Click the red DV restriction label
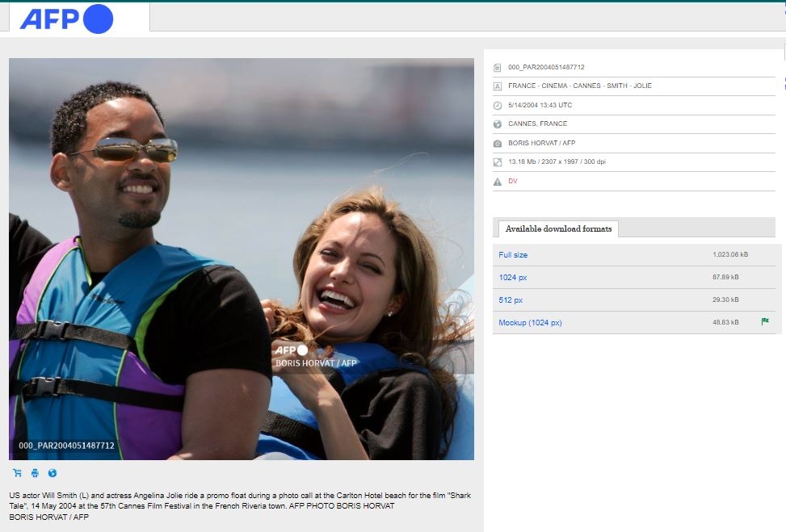The image size is (786, 532). [x=513, y=182]
